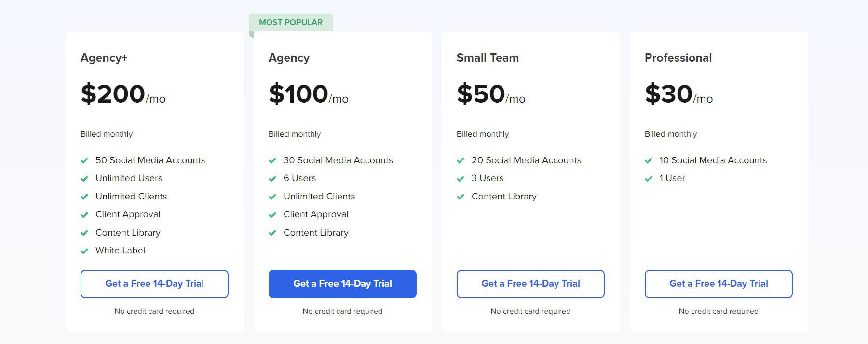Viewport: 868px width, 344px height.
Task: Select the checkmark beside 6 Users under Agency
Action: pos(272,178)
